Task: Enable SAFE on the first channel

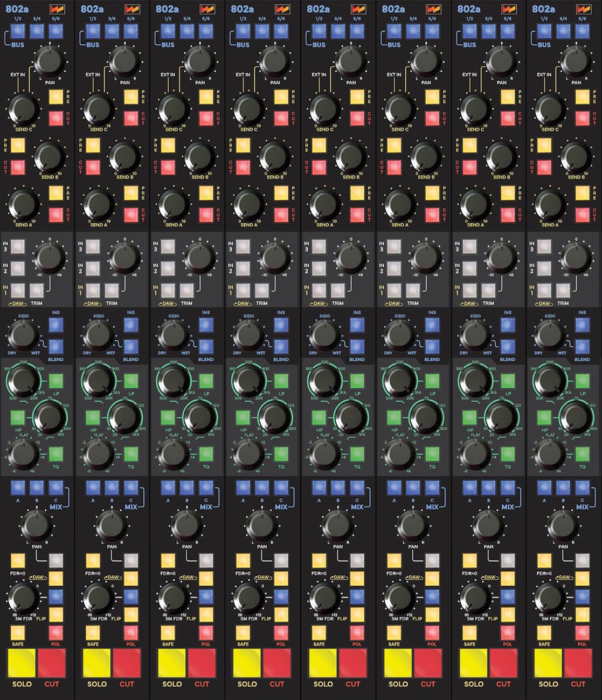Action: click(x=18, y=633)
